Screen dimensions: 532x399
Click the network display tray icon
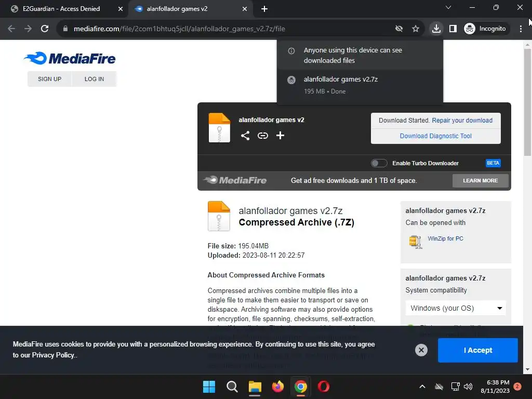coord(455,387)
